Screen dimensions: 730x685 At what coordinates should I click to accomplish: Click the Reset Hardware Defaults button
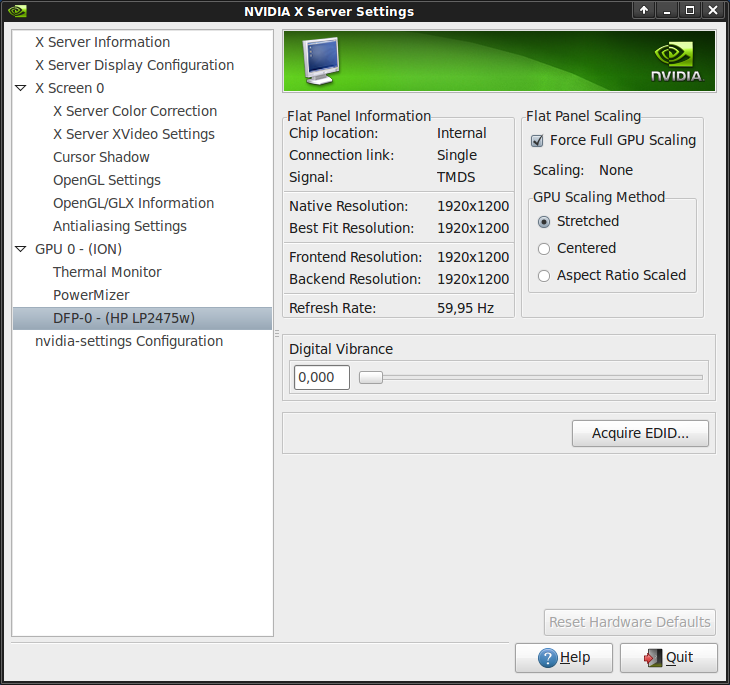click(629, 622)
